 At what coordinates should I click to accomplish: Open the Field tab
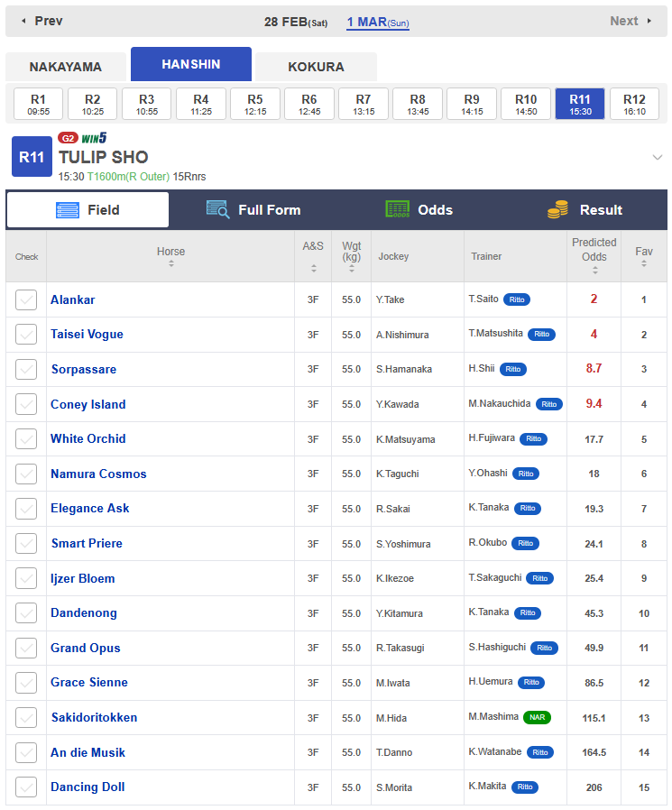tap(87, 210)
